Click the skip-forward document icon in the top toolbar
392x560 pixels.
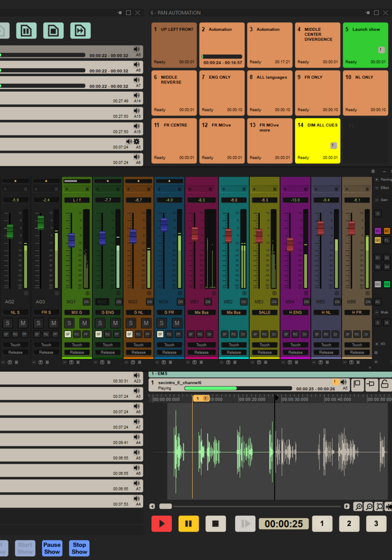(x=81, y=31)
